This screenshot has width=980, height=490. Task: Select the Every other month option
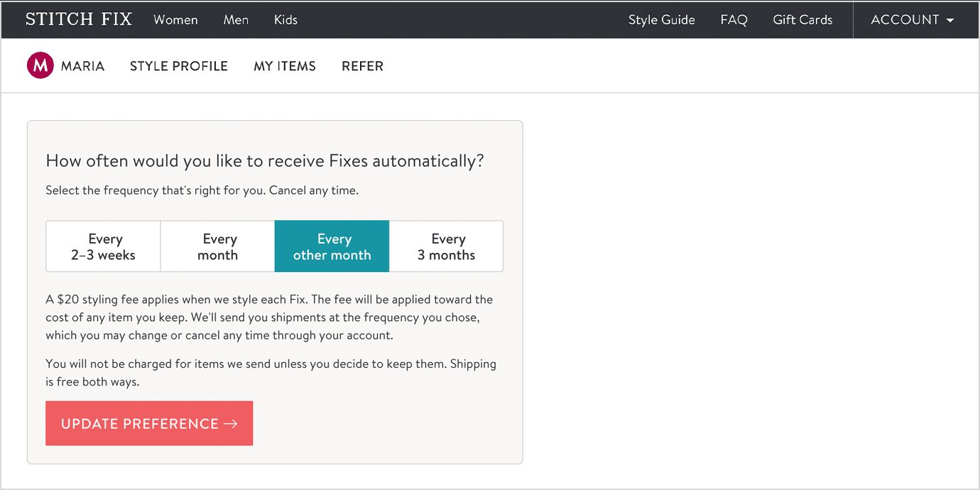point(332,246)
